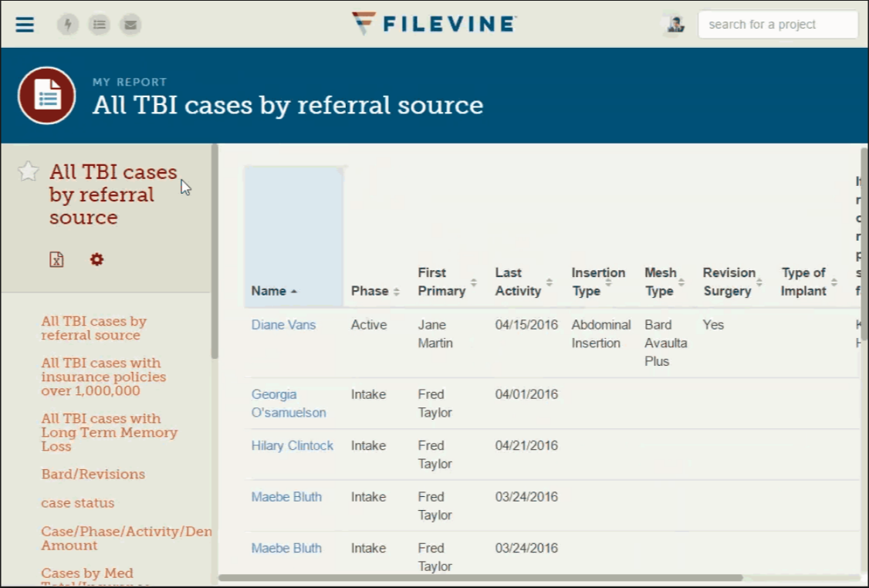Click the 'MY REPORT' label in the banner

click(130, 82)
